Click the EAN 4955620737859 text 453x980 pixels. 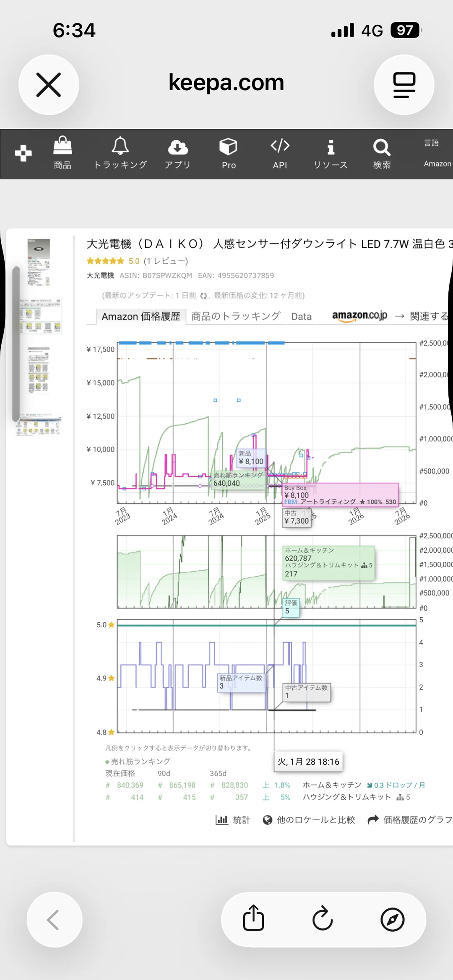(236, 276)
